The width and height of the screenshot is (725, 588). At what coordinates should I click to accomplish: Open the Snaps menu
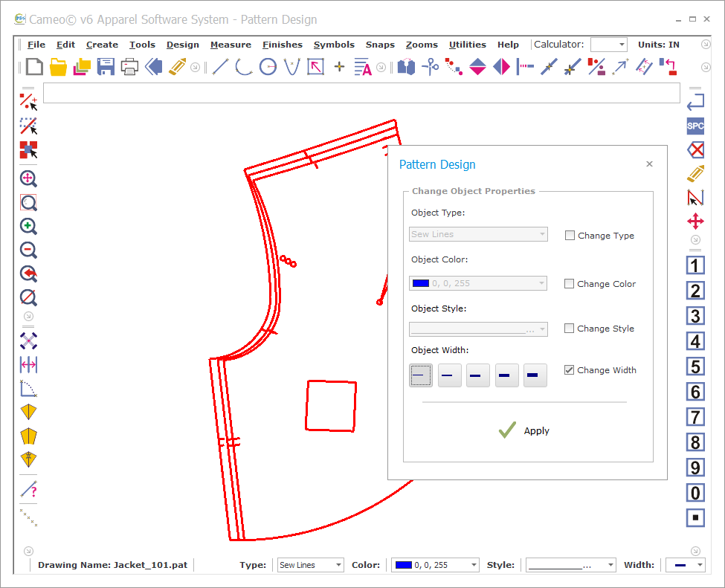(380, 45)
